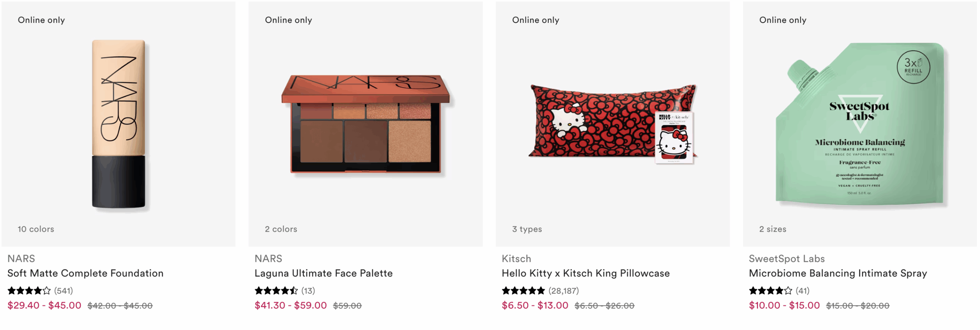Viewport: 980px width, 330px height.
Task: Select the NARS brand name above the foundation
Action: [21, 258]
